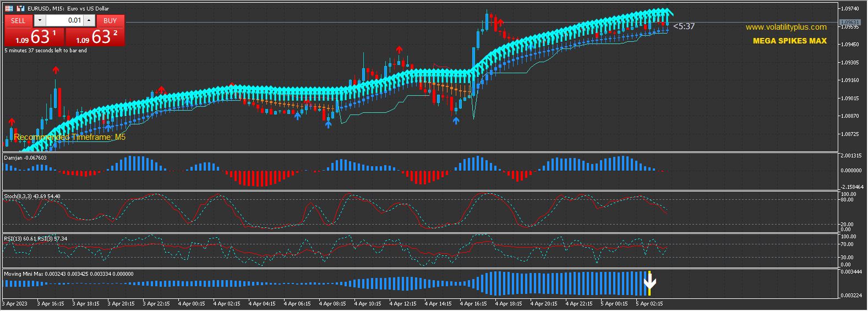Click the -2.158464 Damjan scale value
Screen dimensions: 868x311
tap(851, 187)
